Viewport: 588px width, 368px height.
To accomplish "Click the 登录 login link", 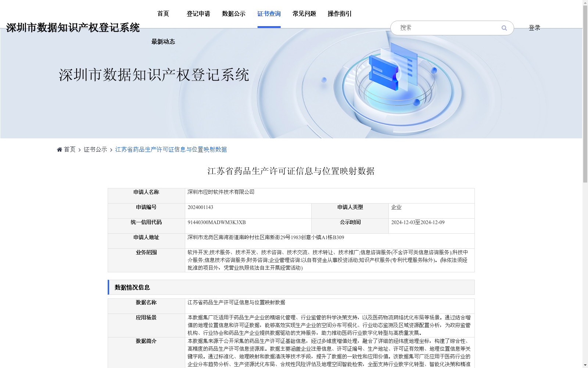I will (534, 28).
